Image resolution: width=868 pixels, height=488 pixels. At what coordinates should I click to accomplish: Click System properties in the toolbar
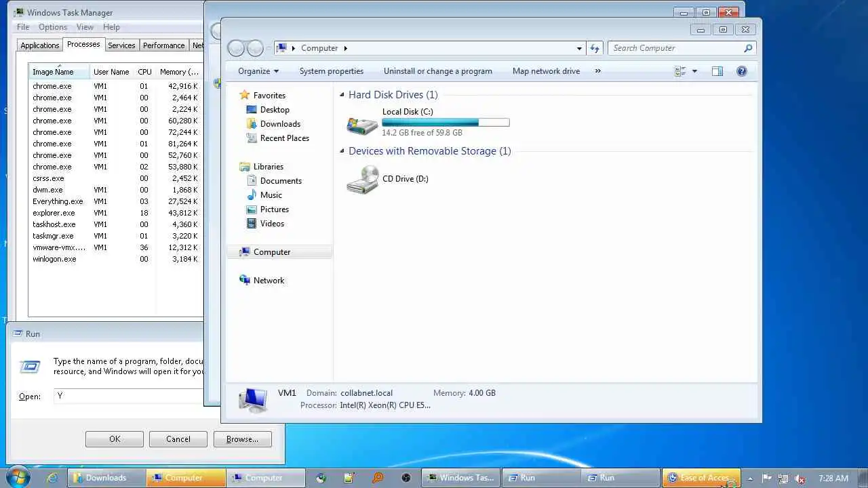pos(332,71)
